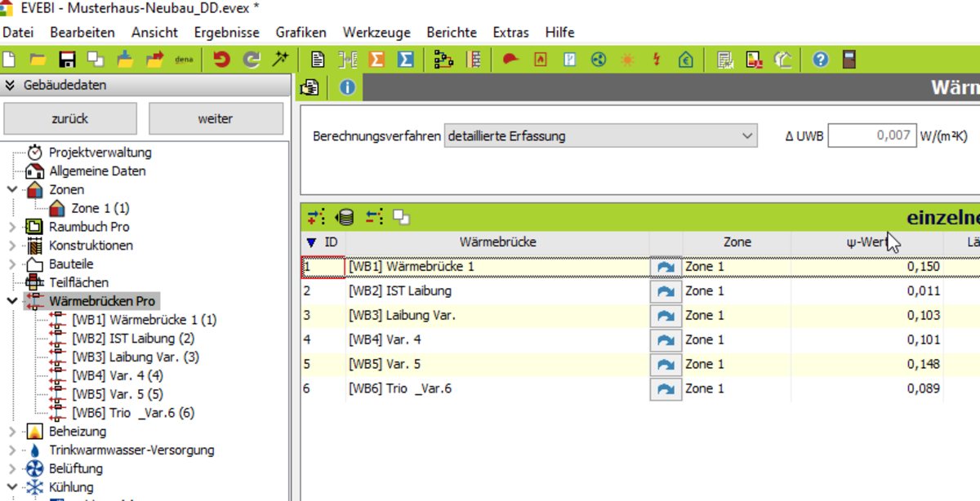
Task: Click the weiter button
Action: [x=216, y=118]
